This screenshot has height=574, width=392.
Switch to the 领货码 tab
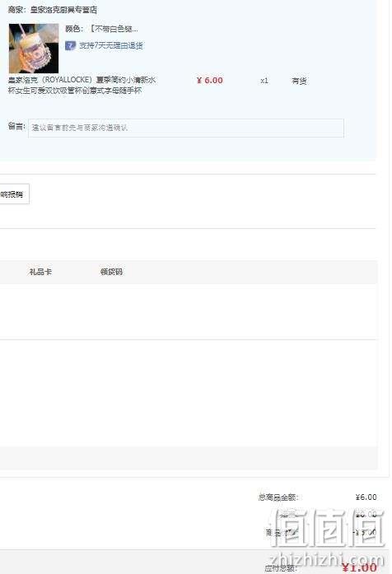(111, 272)
